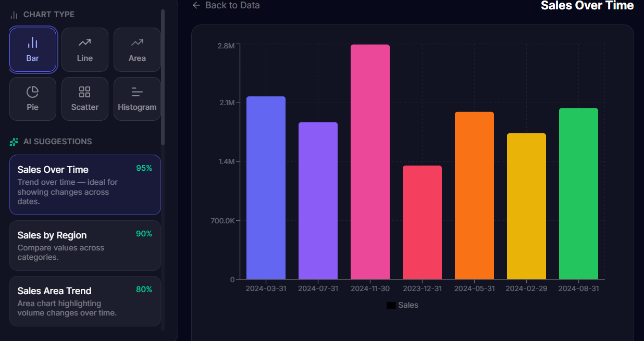Click the pink 2024-11-30 bar
The width and height of the screenshot is (644, 341).
[370, 161]
